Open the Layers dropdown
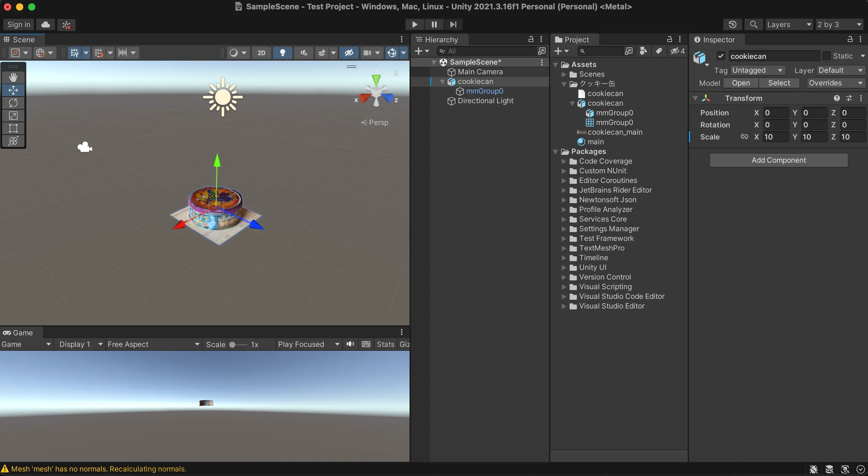The image size is (868, 476). 789,24
